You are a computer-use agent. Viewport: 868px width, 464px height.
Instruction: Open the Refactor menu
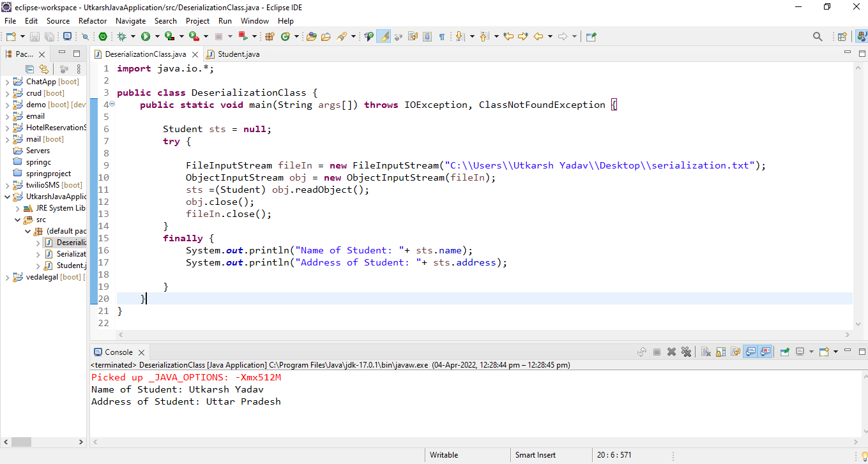(93, 21)
